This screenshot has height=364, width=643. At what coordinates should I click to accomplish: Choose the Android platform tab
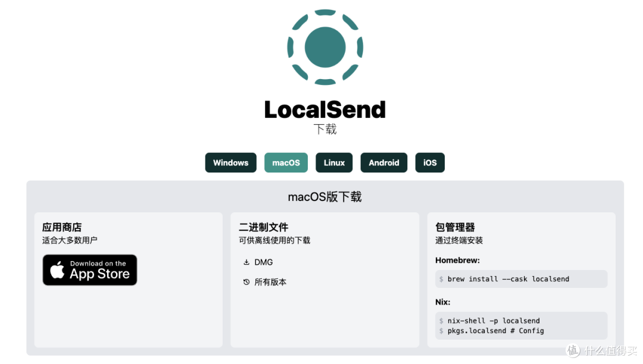[383, 163]
